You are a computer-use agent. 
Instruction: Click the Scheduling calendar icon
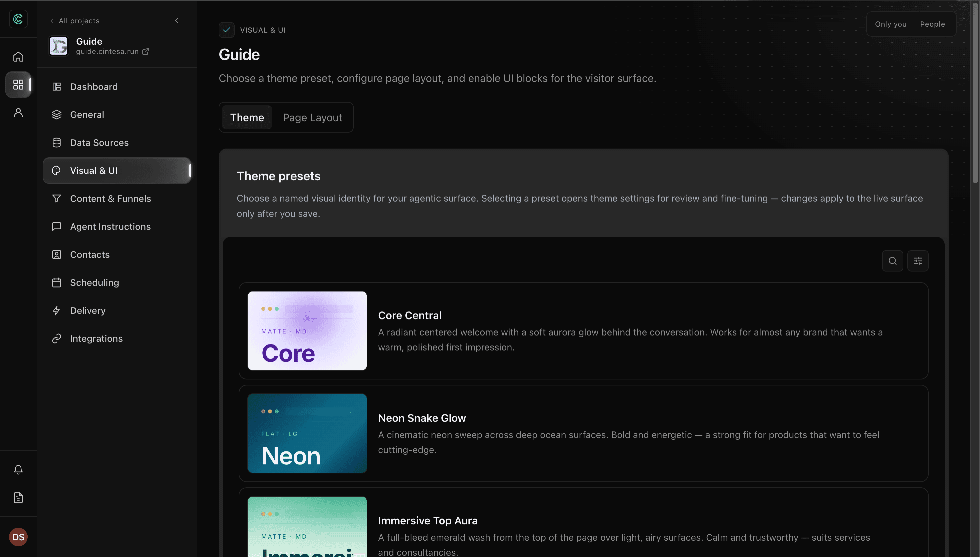(57, 282)
